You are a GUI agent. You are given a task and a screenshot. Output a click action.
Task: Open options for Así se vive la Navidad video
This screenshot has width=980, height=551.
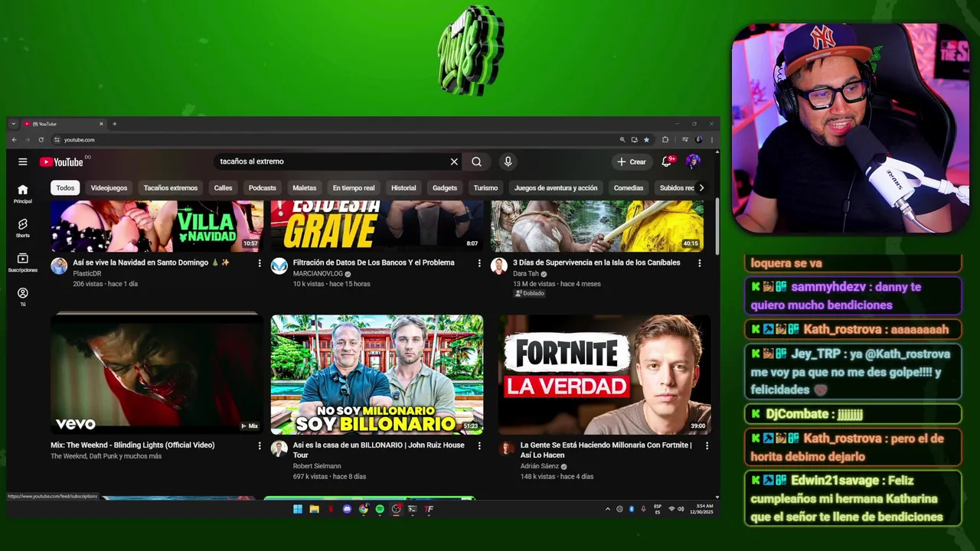click(260, 263)
